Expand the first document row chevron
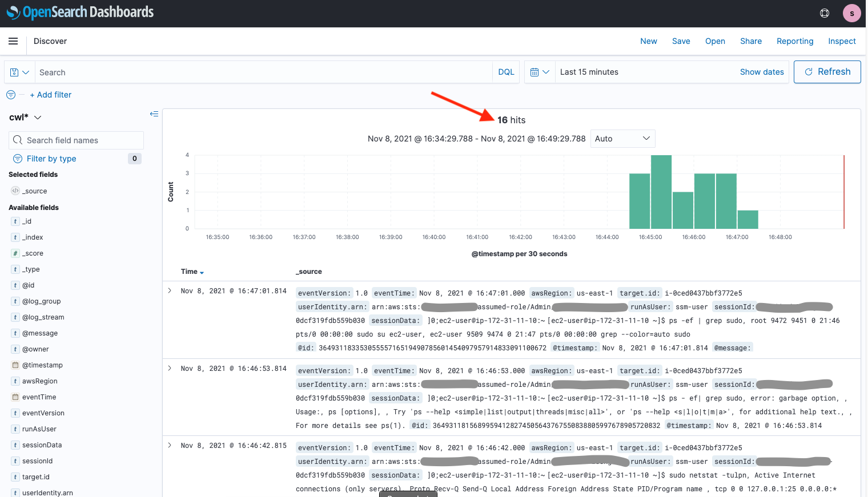 pos(169,290)
